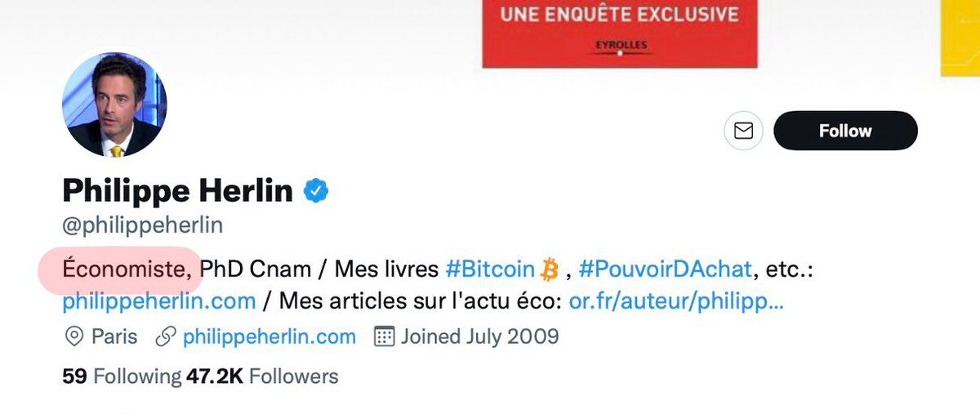
Task: View the 59 Following list
Action: coord(122,376)
